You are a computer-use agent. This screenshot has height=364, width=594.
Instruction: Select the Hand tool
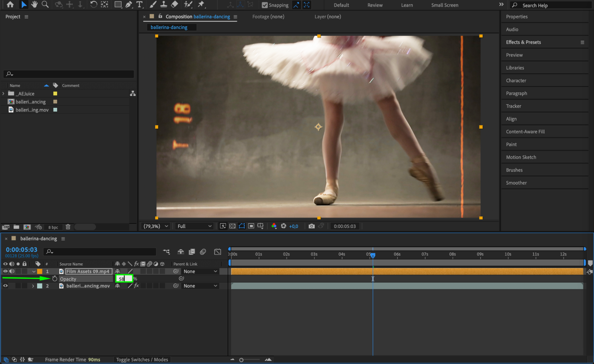[x=34, y=4]
